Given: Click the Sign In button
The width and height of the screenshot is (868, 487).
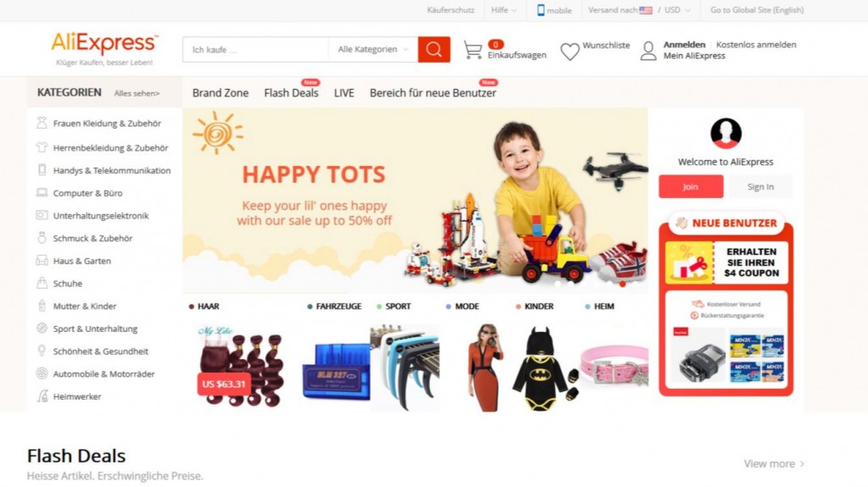Looking at the screenshot, I should coord(760,186).
